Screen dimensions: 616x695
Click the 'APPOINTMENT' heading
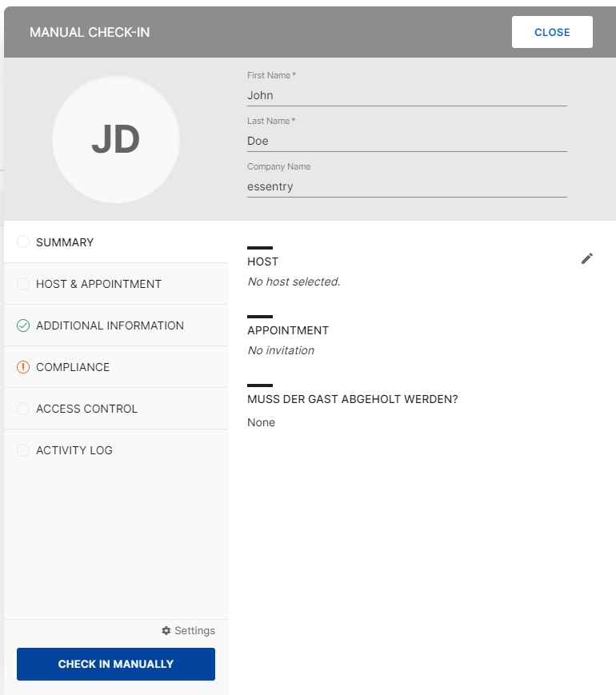tap(288, 330)
